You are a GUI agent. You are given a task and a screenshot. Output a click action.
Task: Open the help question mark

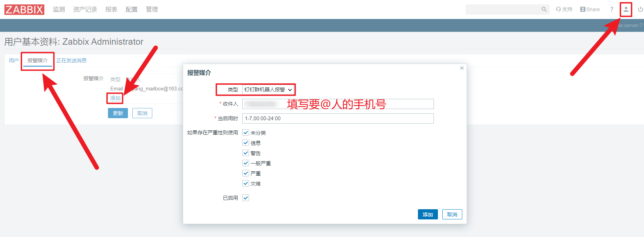[x=612, y=9]
